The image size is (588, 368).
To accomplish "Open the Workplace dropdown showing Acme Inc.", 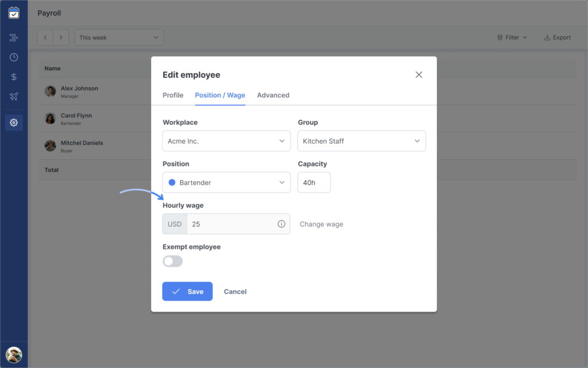I will click(226, 141).
